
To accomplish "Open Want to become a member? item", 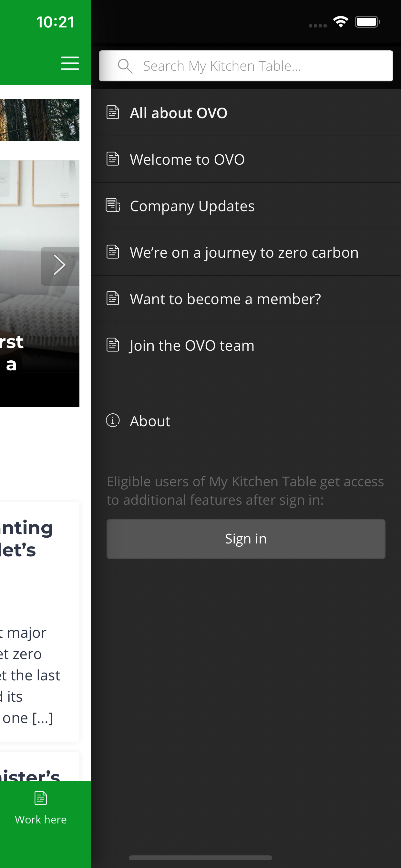I will [x=246, y=299].
